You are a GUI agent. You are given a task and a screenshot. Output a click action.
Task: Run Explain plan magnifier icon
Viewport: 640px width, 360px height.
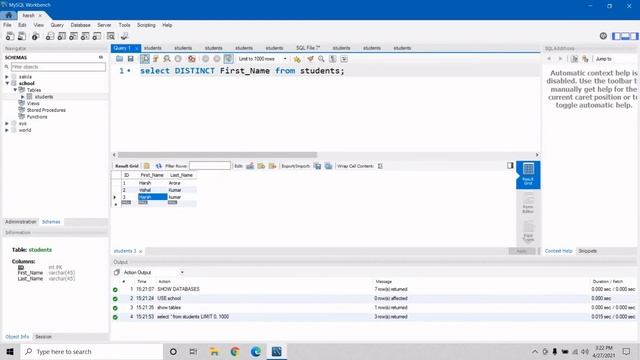167,59
